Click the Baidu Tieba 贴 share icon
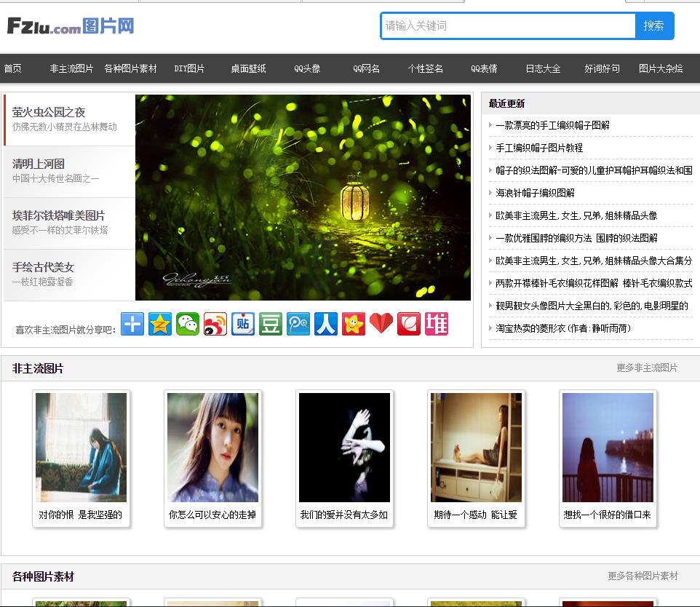The height and width of the screenshot is (607, 700). (x=243, y=324)
